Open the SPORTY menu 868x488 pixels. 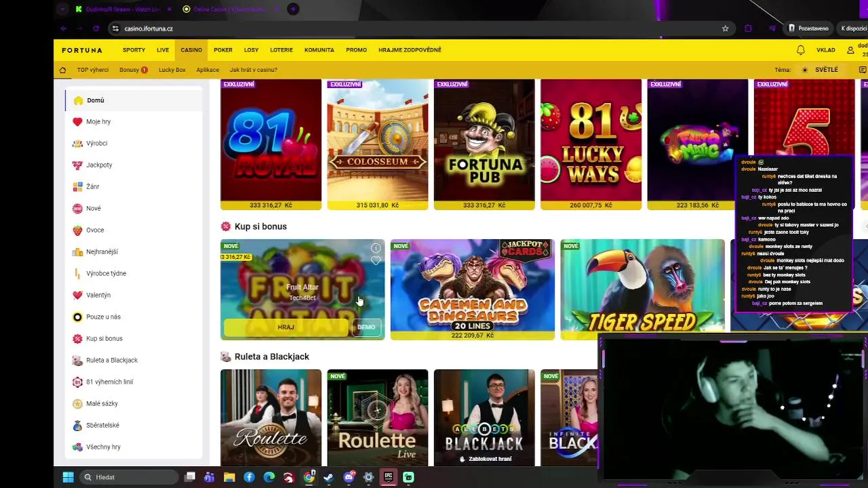[134, 50]
